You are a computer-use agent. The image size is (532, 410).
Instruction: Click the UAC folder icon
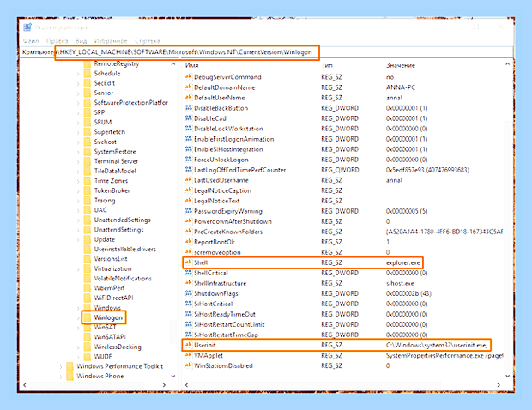click(88, 210)
